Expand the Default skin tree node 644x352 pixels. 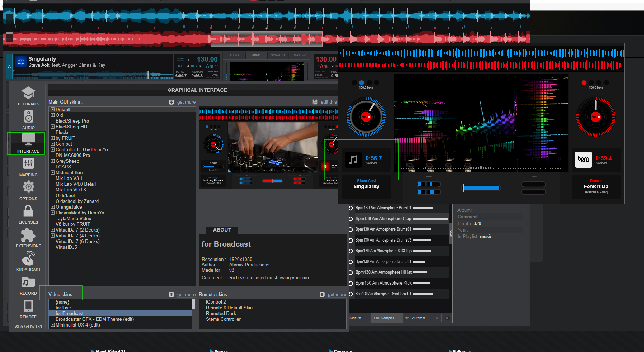53,110
